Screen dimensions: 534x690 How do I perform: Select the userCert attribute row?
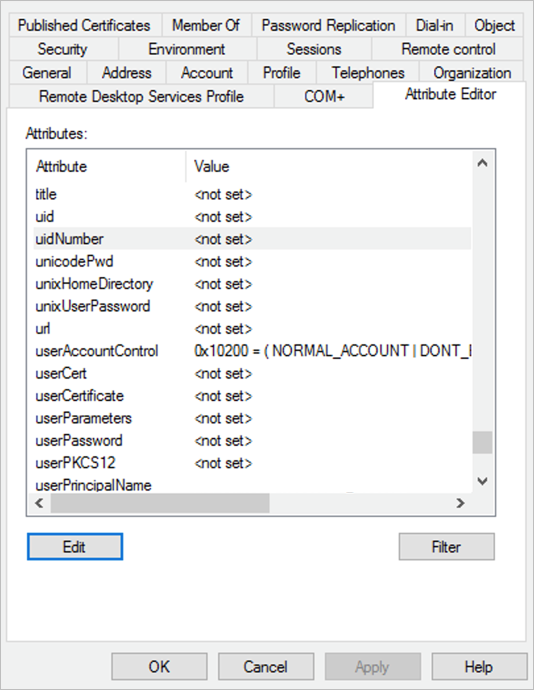tap(252, 373)
